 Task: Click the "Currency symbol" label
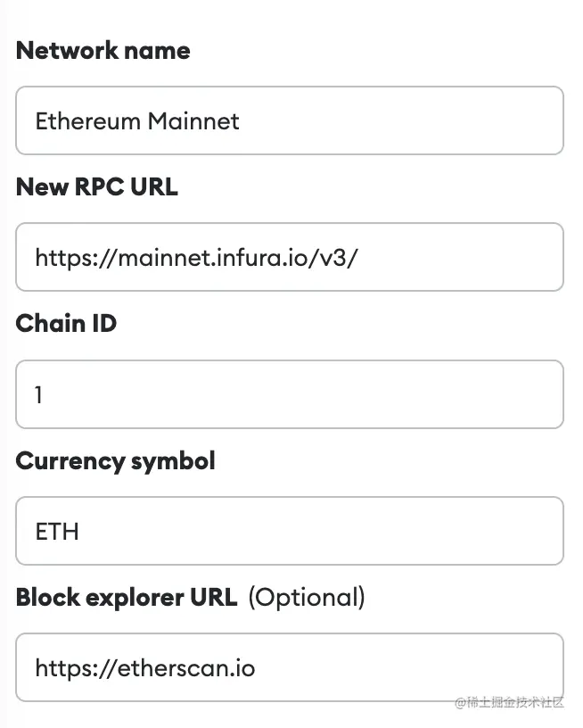(x=115, y=461)
